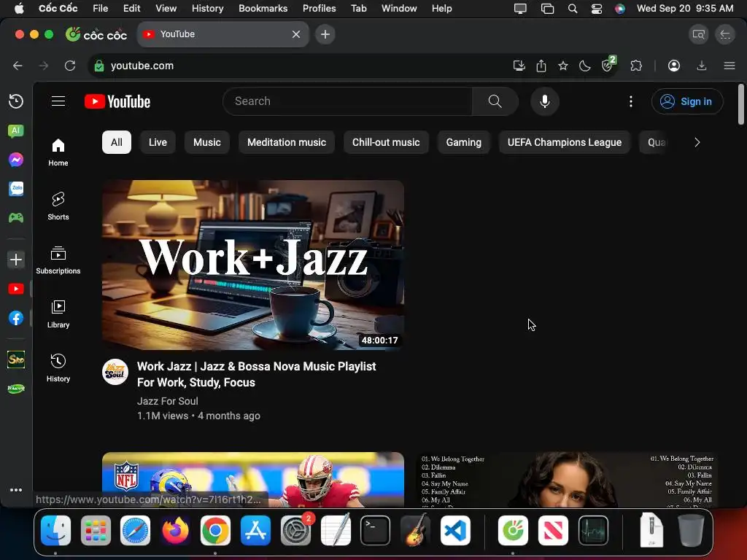Open Subscriptions in YouTube sidebar
This screenshot has width=747, height=560.
point(58,260)
